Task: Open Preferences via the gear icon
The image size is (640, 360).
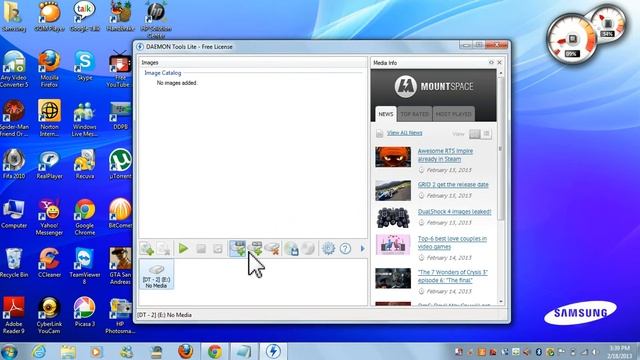Action: pos(328,248)
